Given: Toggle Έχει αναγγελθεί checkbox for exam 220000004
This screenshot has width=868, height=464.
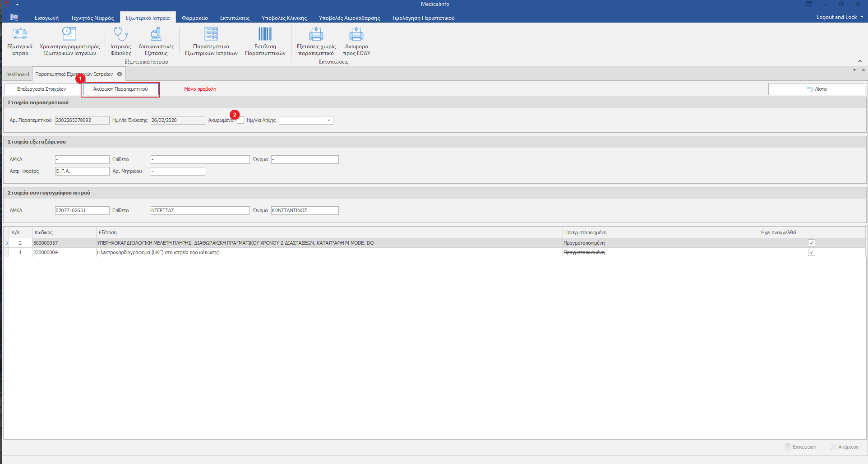Looking at the screenshot, I should pyautogui.click(x=811, y=252).
